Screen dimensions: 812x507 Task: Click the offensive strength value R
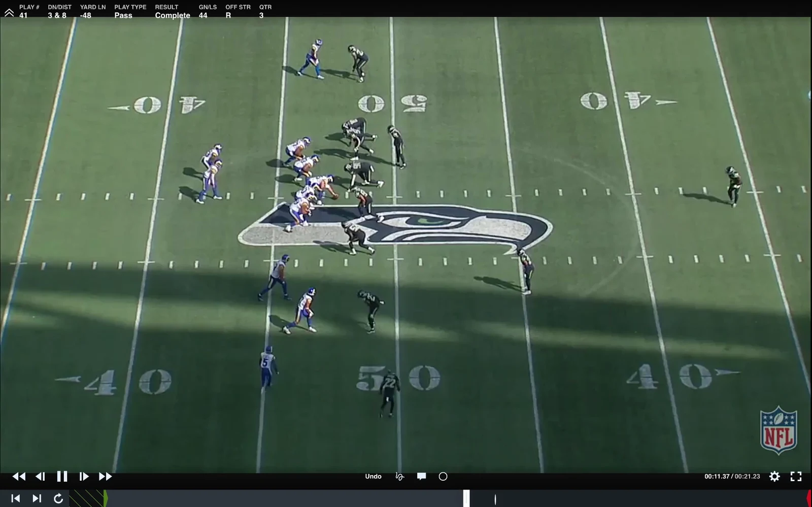pyautogui.click(x=228, y=16)
